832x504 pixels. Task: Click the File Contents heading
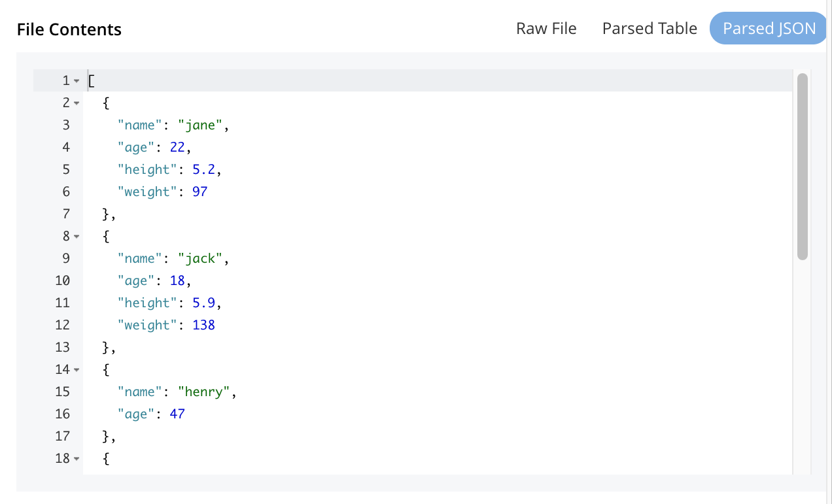[69, 29]
